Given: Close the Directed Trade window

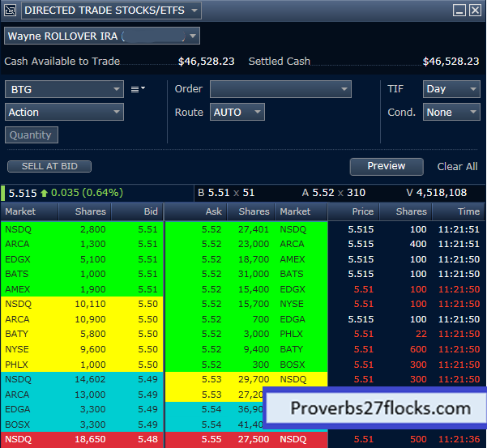Looking at the screenshot, I should point(475,11).
